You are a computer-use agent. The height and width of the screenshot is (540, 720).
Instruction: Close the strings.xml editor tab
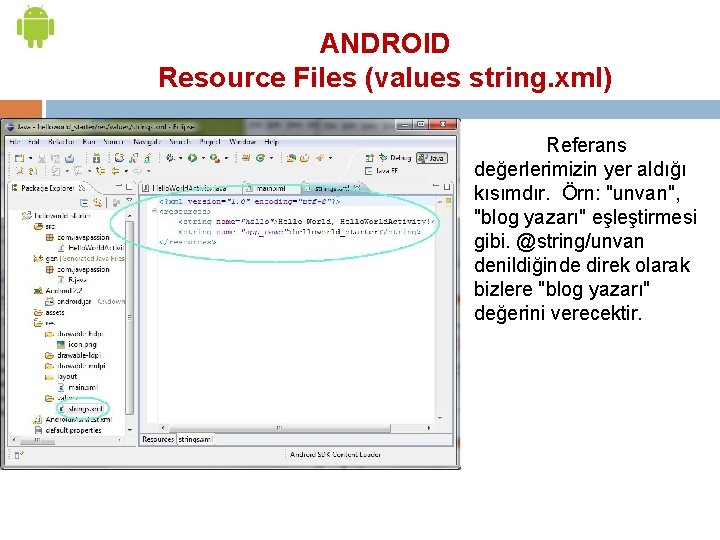coord(357,187)
